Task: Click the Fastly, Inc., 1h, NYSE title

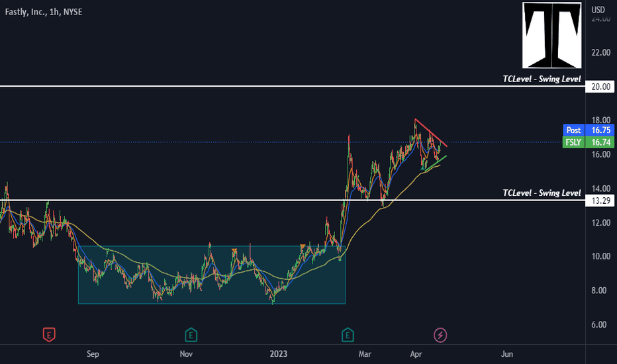Action: (44, 12)
